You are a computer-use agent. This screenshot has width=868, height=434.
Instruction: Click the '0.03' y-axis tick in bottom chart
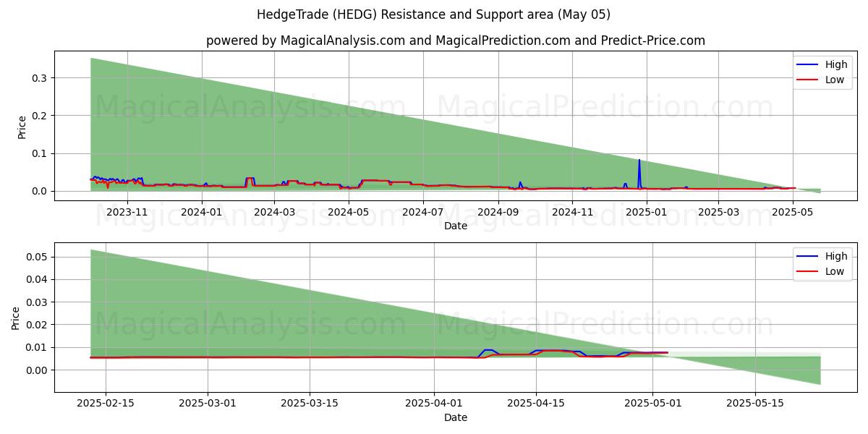pos(38,302)
